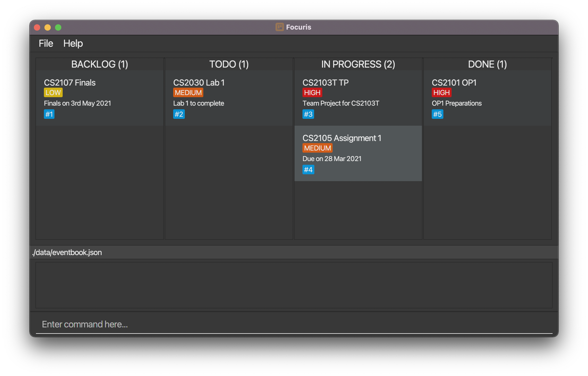Click the DONE (1) column header
The image size is (588, 376).
click(x=488, y=64)
